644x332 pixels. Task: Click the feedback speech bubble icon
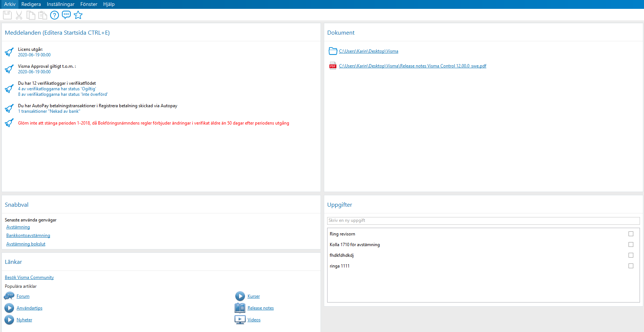(x=66, y=15)
